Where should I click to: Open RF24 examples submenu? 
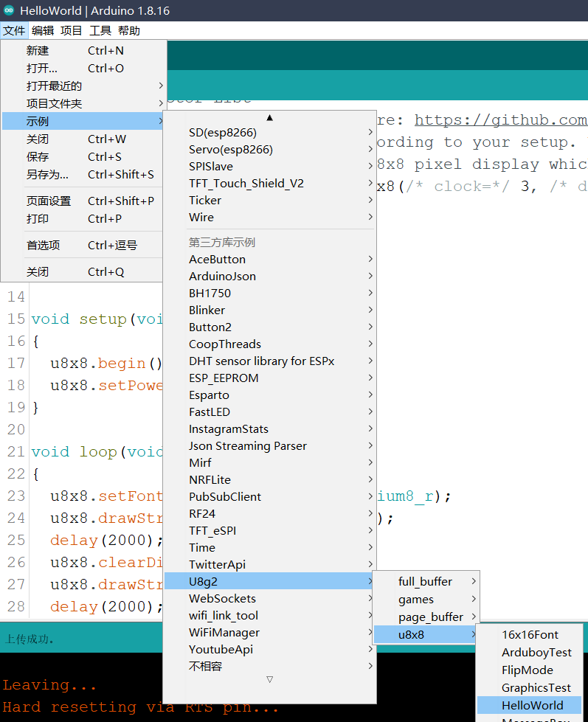point(270,514)
